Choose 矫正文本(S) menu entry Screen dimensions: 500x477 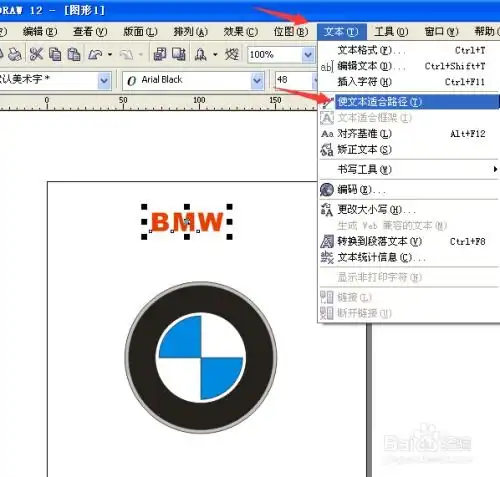pyautogui.click(x=409, y=150)
